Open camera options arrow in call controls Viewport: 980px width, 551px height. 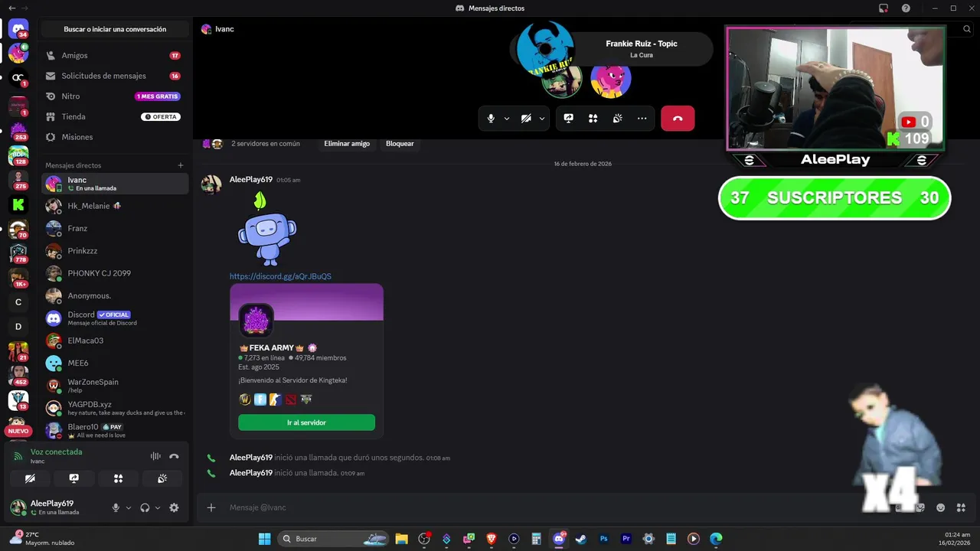click(x=541, y=119)
